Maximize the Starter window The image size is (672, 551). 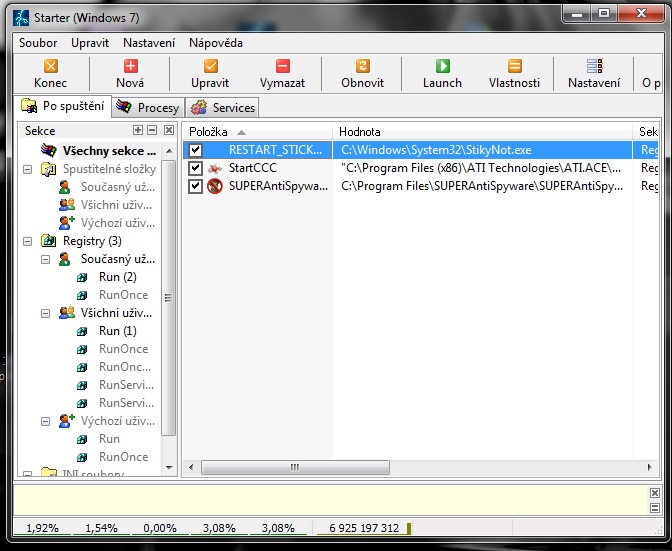point(604,14)
